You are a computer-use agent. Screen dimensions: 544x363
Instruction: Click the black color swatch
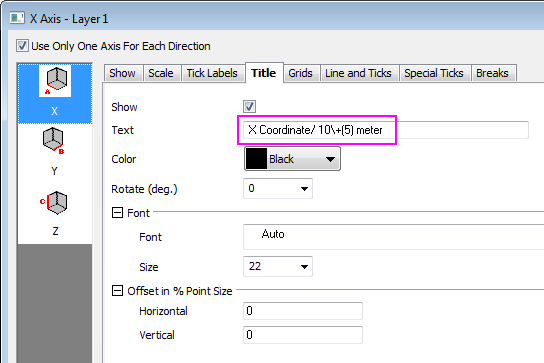pos(256,159)
